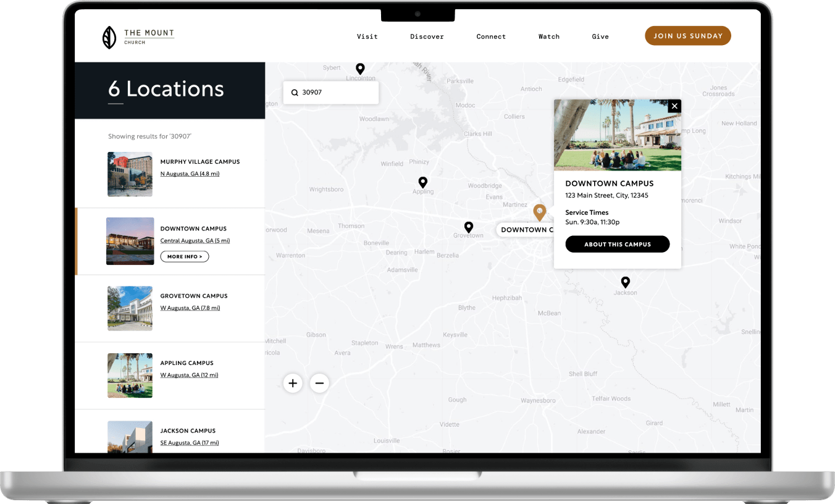Select Downtown Campus title in the list
Image resolution: width=835 pixels, height=504 pixels.
pyautogui.click(x=193, y=229)
